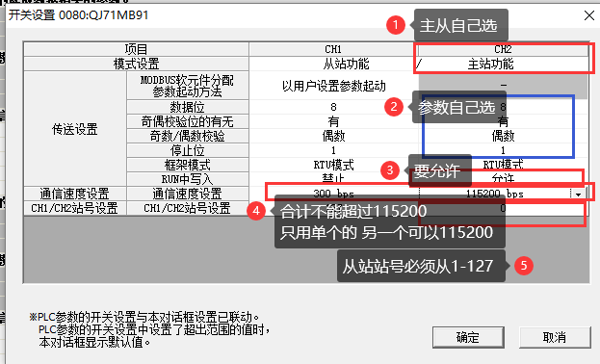Click CH1 frame mode cell RTU模式

coord(333,165)
